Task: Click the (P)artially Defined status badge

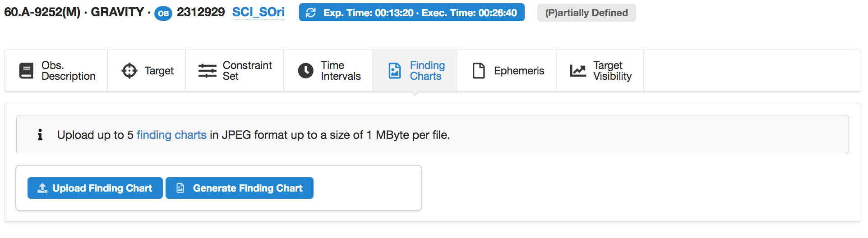Action: click(x=586, y=13)
